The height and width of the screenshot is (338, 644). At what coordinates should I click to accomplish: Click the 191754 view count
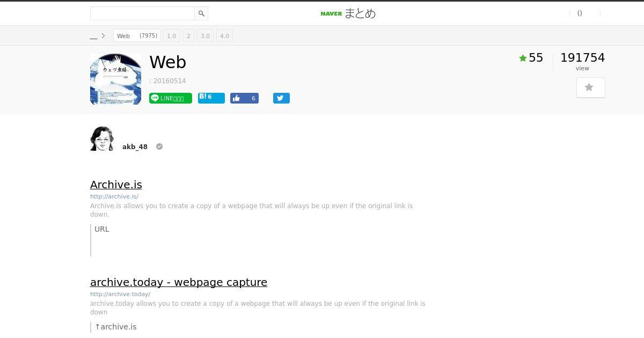pyautogui.click(x=582, y=58)
